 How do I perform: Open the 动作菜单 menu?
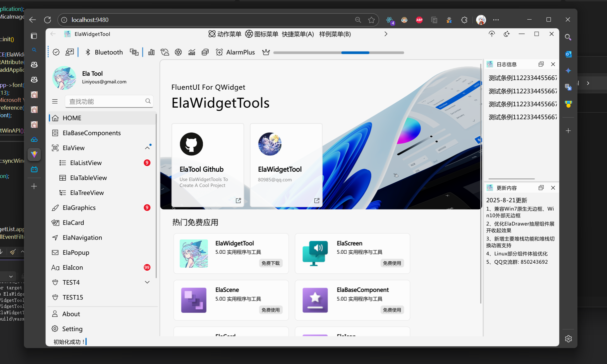click(x=225, y=34)
